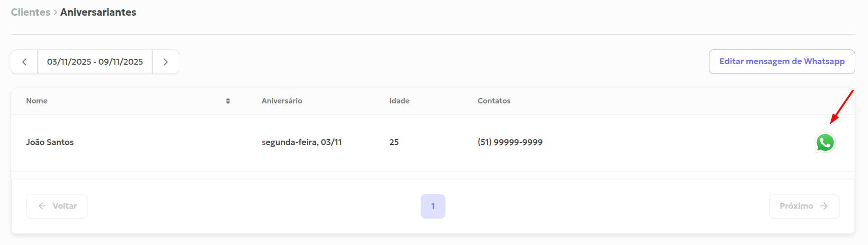
Task: Go to the previous week range
Action: (x=25, y=62)
